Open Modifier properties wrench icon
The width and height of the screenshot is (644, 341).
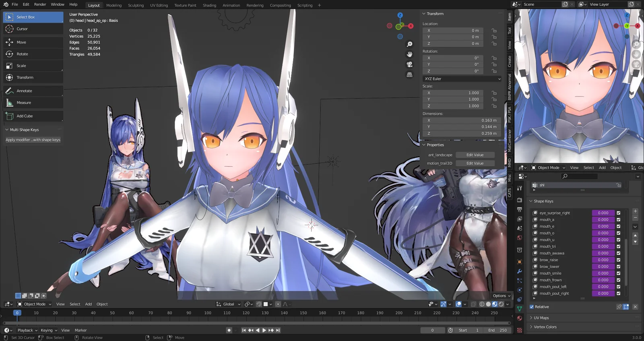pos(520,271)
